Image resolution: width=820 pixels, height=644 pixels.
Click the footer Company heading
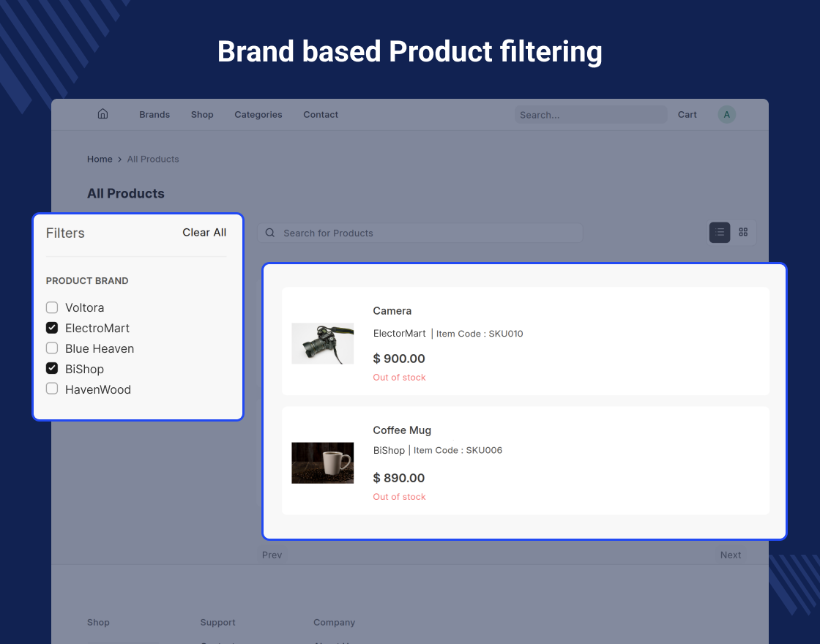334,622
